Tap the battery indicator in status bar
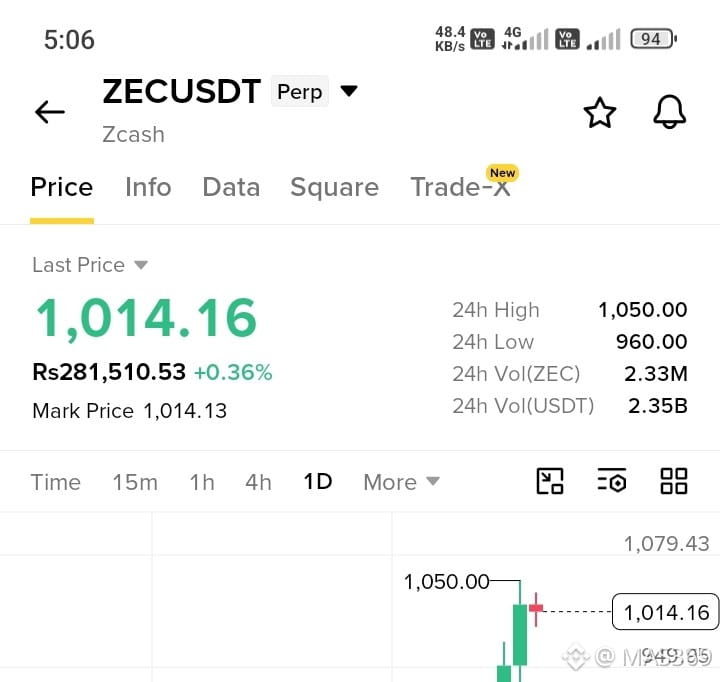This screenshot has width=720, height=682. coord(653,39)
